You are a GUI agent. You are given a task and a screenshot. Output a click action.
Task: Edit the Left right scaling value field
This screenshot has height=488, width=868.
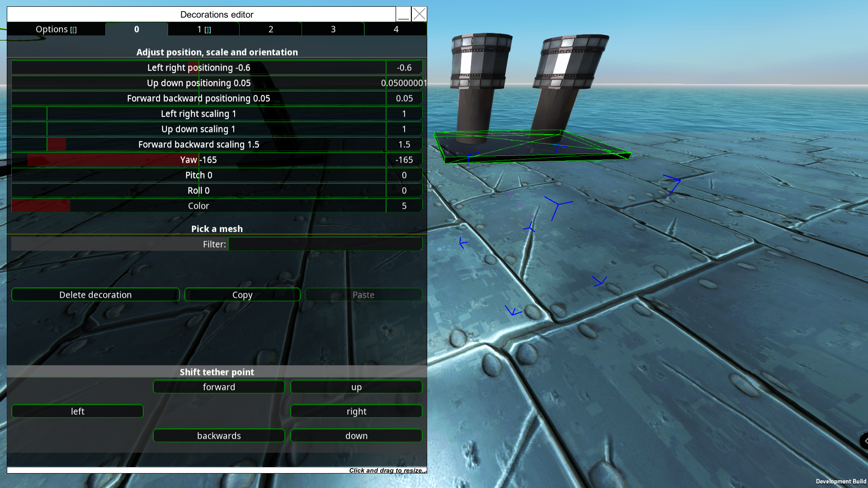[x=404, y=114]
